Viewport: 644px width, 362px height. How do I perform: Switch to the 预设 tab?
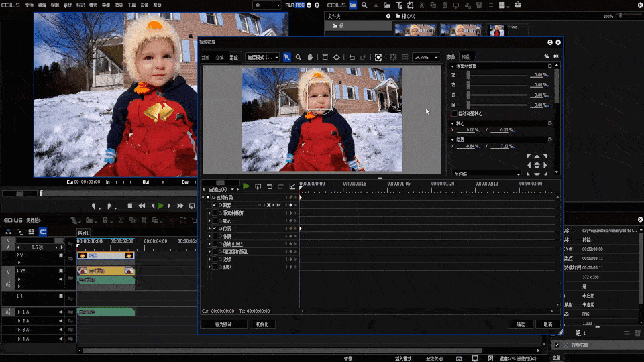tap(465, 57)
